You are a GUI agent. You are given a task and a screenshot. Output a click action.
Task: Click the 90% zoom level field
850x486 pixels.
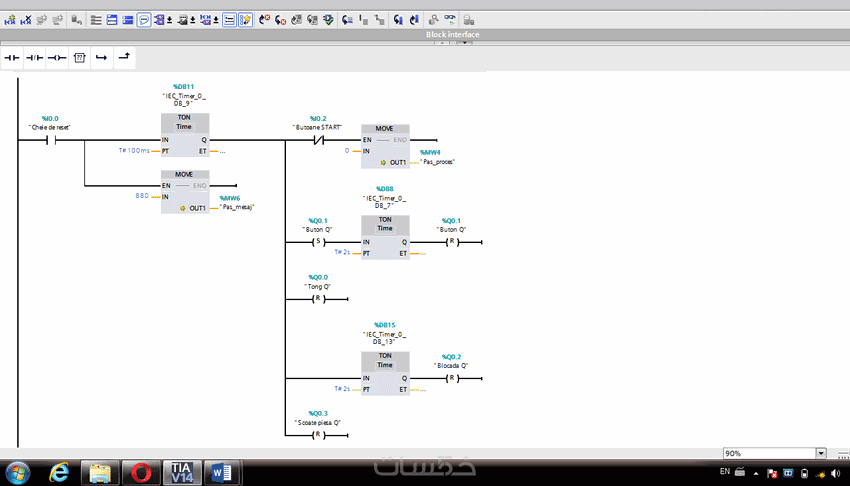(769, 453)
